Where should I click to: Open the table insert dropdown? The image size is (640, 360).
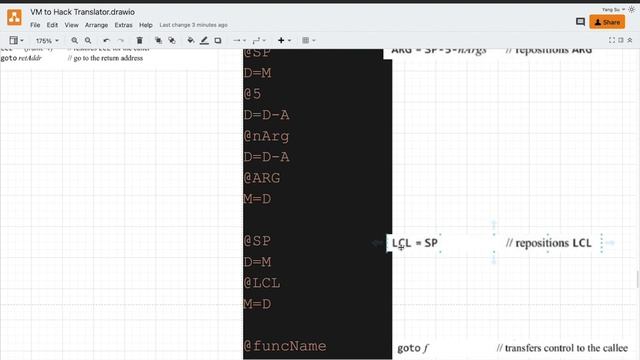(x=308, y=40)
